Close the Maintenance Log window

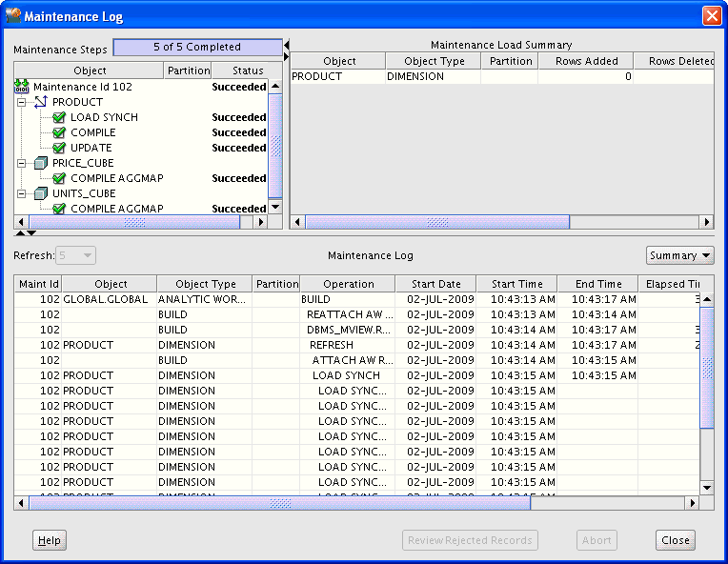[x=712, y=16]
